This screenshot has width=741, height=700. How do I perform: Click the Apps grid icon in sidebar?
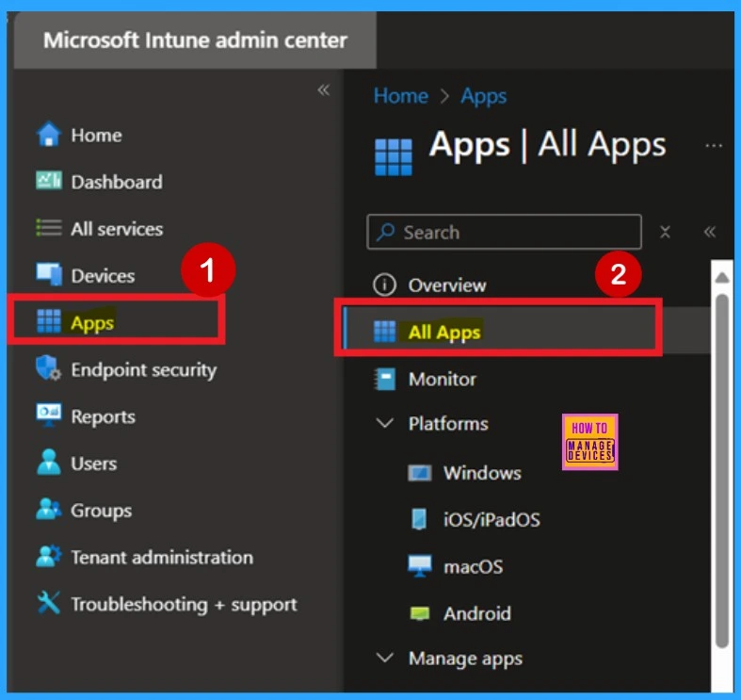49,321
